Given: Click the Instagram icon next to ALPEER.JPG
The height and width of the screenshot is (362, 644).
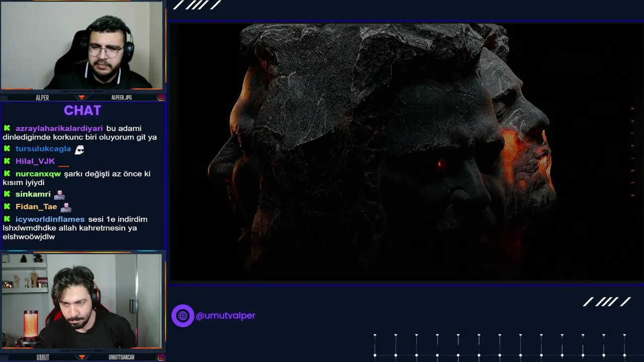Looking at the screenshot, I should (x=161, y=98).
